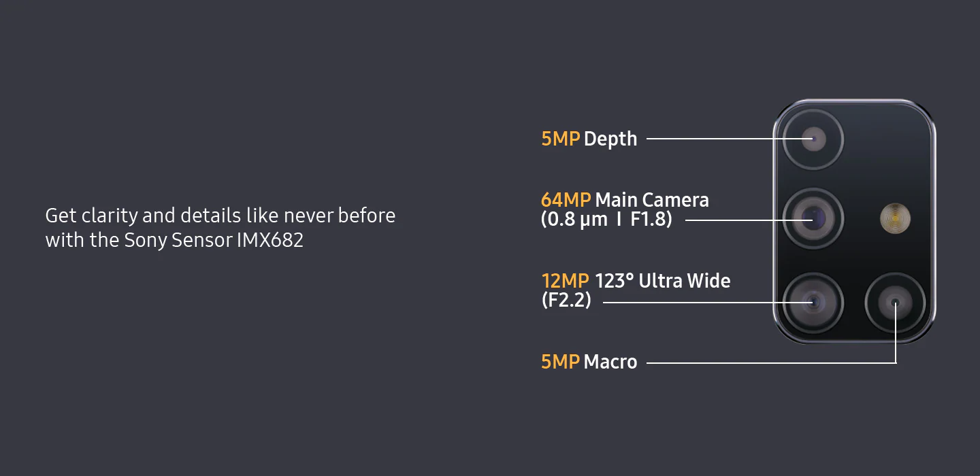This screenshot has width=980, height=476.
Task: Click the 64MP main camera lens
Action: (x=813, y=219)
